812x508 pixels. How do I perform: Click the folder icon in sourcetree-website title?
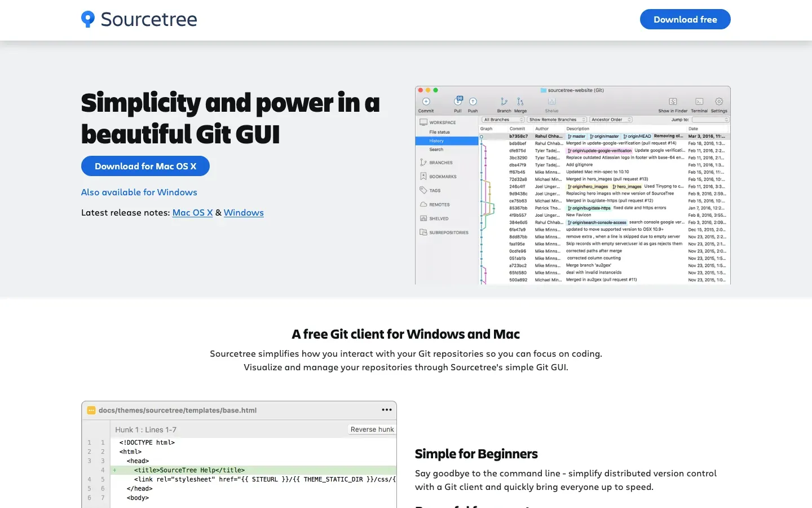click(544, 90)
